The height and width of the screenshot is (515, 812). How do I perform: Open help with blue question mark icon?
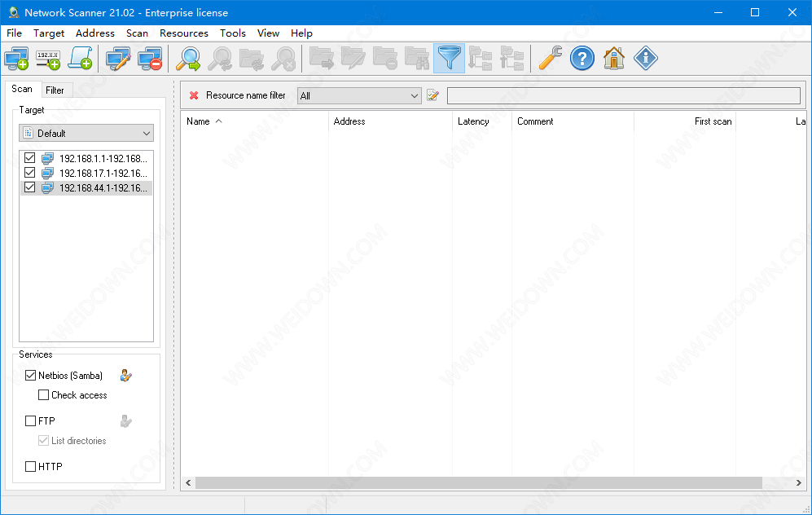click(x=582, y=58)
